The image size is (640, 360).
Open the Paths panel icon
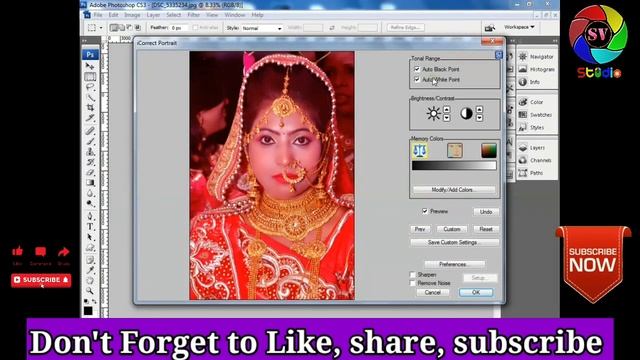pos(523,173)
